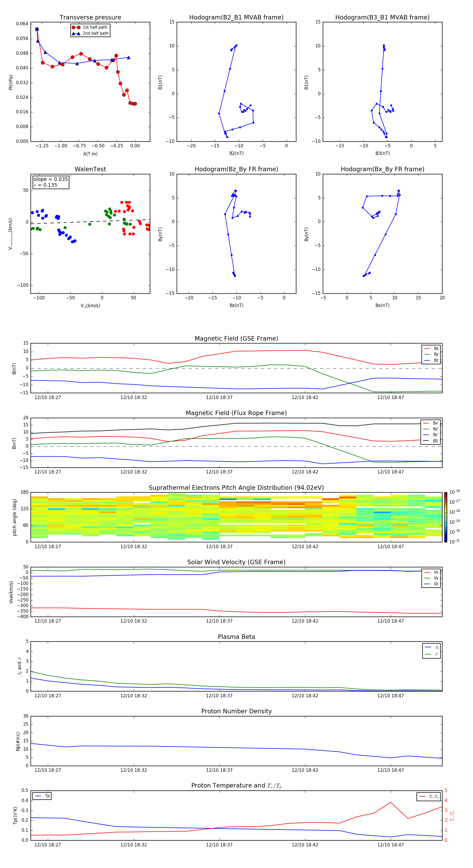473x868 pixels.
Task: Click the '2nd half path' legend entry
Action: (x=90, y=33)
